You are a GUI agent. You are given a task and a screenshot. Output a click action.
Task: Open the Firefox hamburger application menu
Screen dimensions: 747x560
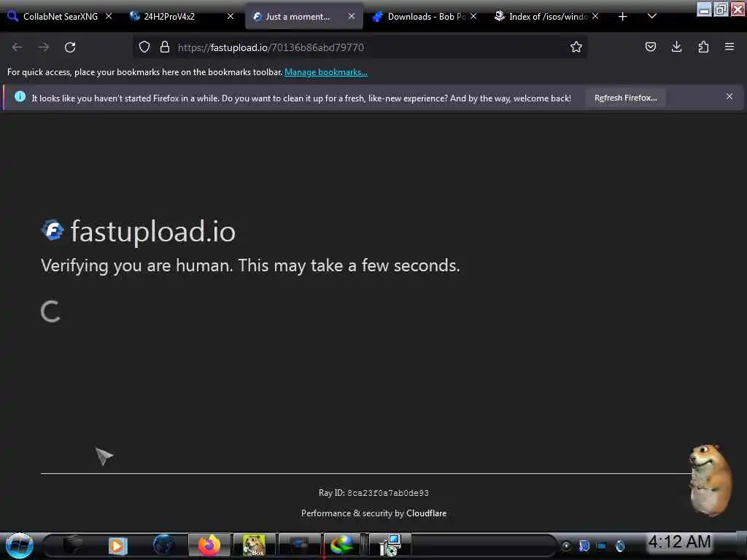point(729,47)
